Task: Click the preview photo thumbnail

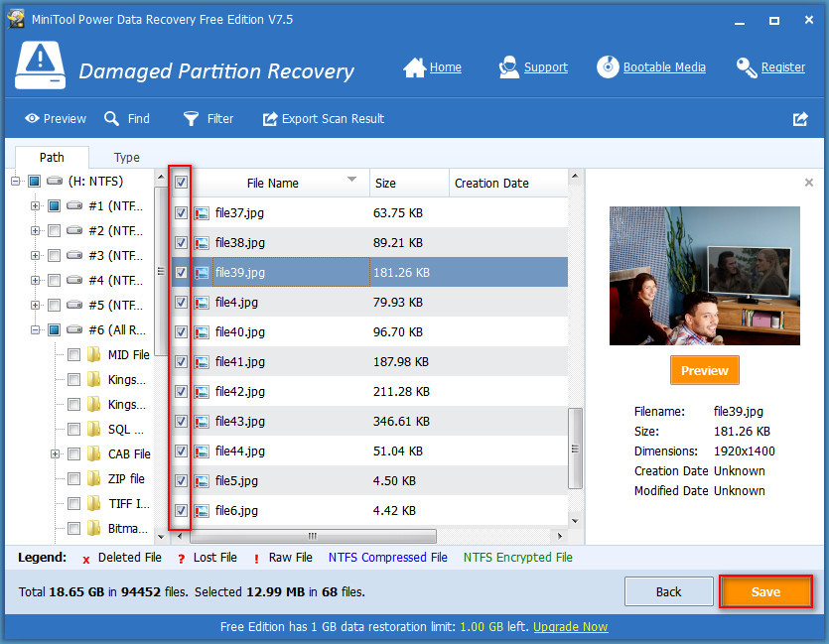Action: point(704,276)
